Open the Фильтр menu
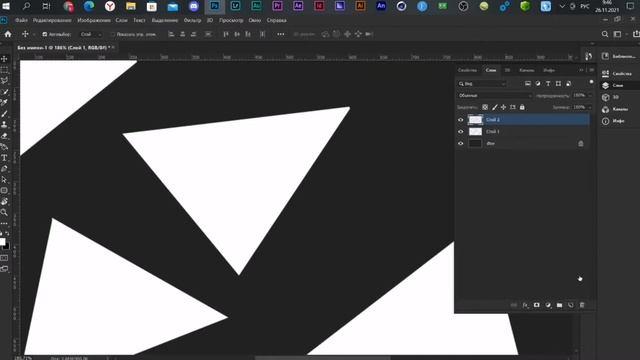Viewport: 640px width, 360px height. [x=192, y=20]
